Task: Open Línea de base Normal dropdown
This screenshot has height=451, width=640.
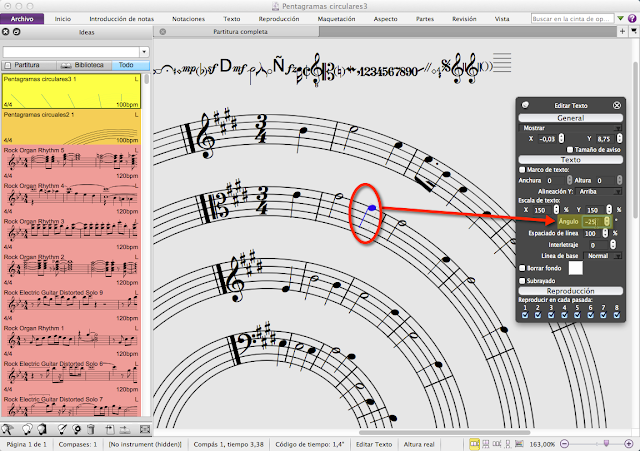Action: coord(604,256)
